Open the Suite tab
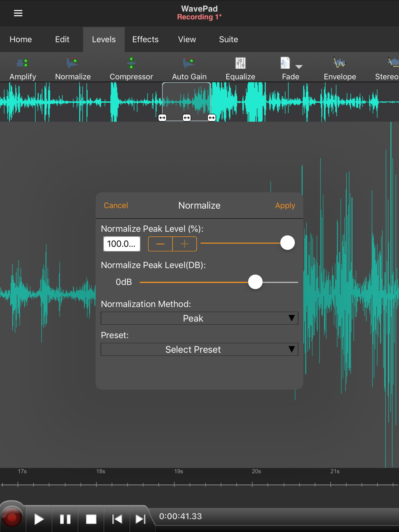Image resolution: width=399 pixels, height=532 pixels. tap(229, 40)
